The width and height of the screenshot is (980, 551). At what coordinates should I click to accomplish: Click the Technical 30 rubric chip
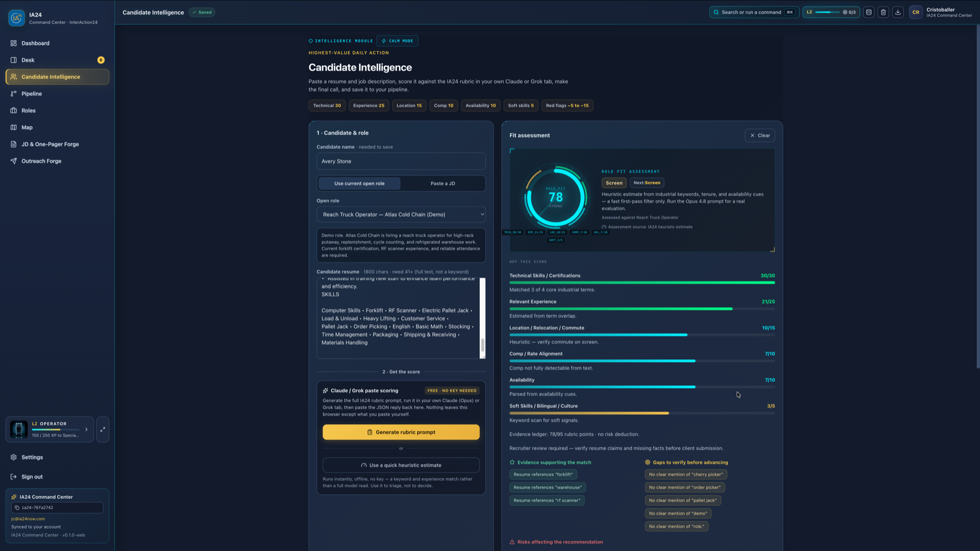(x=327, y=106)
